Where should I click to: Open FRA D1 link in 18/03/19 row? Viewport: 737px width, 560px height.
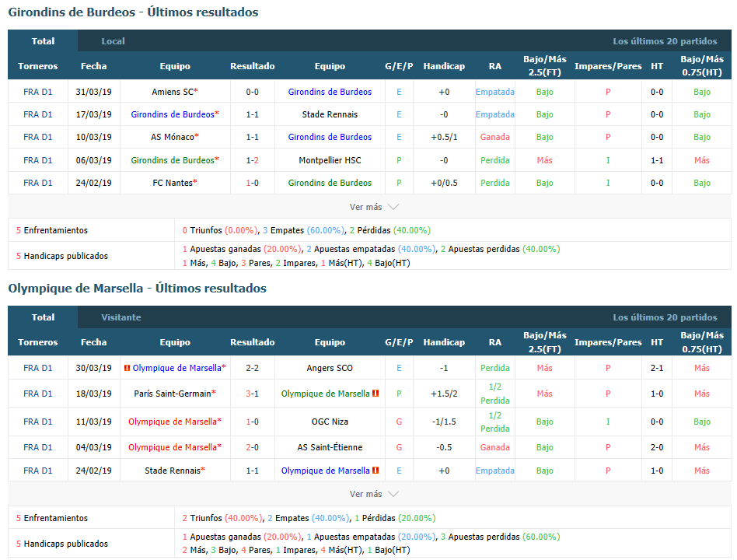click(37, 394)
